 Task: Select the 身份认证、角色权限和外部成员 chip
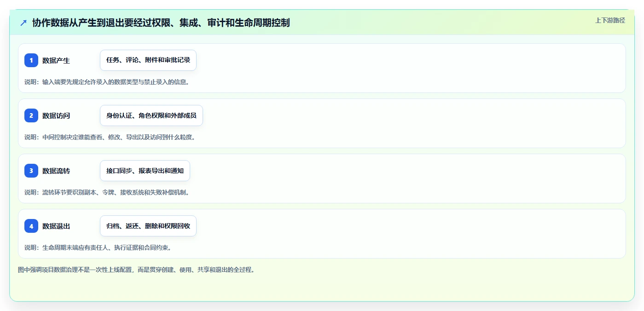[151, 115]
